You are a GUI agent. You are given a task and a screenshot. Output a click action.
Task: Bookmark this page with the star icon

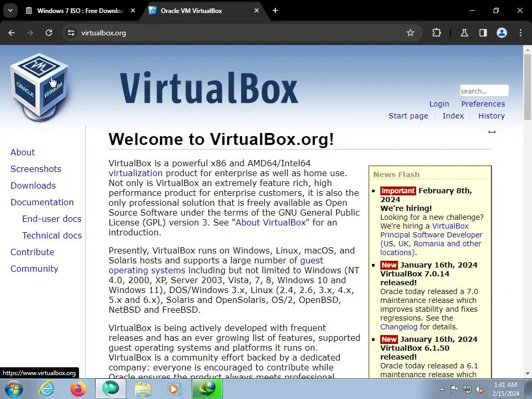tap(410, 33)
